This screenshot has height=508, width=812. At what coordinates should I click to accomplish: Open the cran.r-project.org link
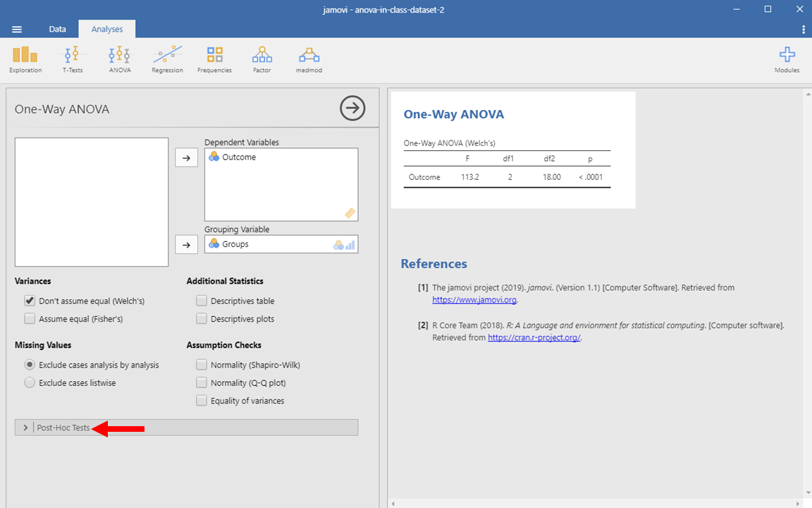534,338
